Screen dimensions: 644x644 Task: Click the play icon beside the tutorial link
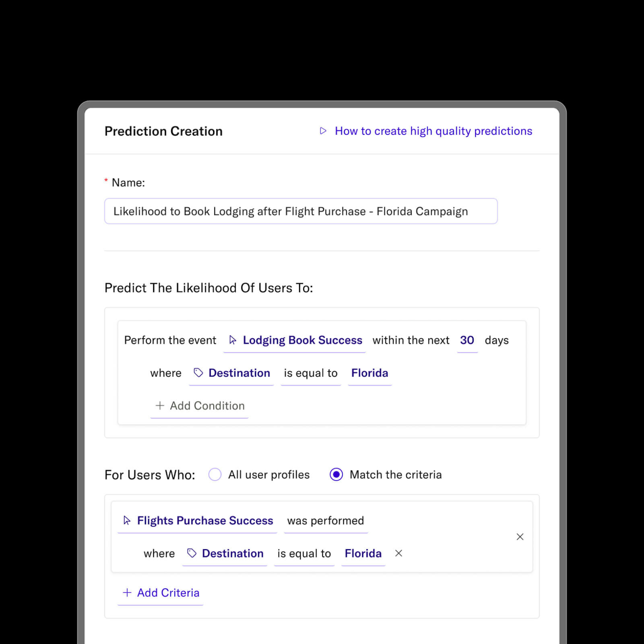[x=323, y=131]
